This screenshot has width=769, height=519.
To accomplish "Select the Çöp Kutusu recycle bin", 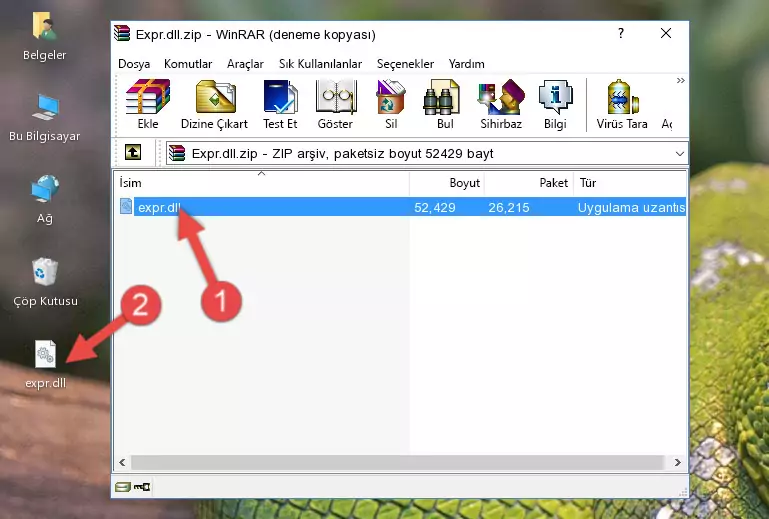I will 45,283.
